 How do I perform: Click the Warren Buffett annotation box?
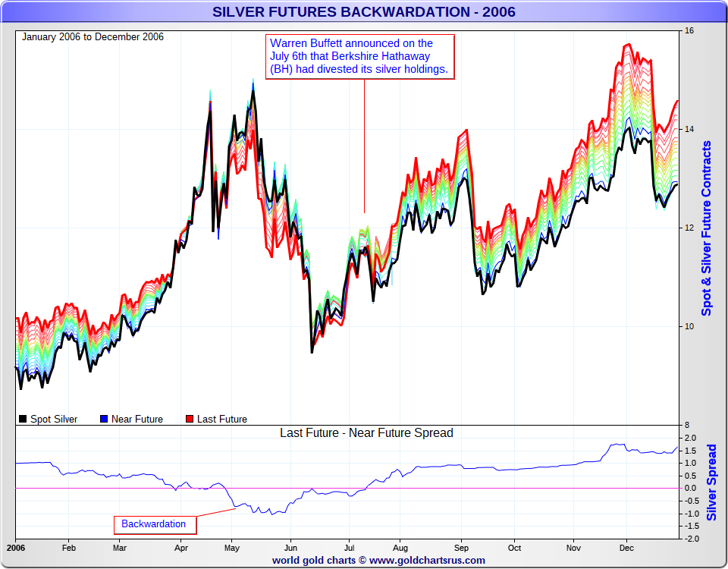(x=359, y=57)
